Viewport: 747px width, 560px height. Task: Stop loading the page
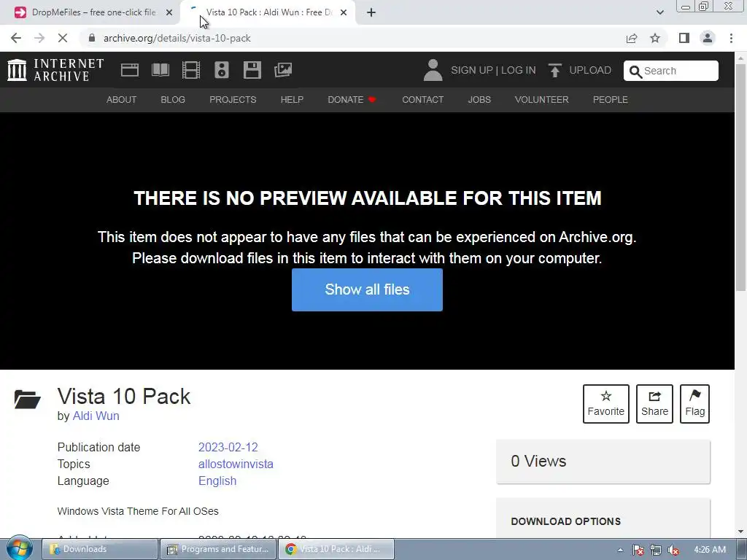pos(63,38)
